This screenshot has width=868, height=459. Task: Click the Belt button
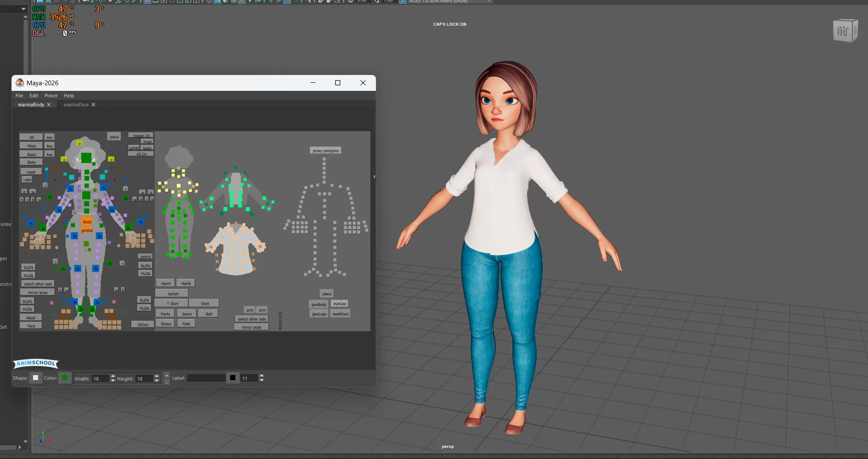[209, 314]
